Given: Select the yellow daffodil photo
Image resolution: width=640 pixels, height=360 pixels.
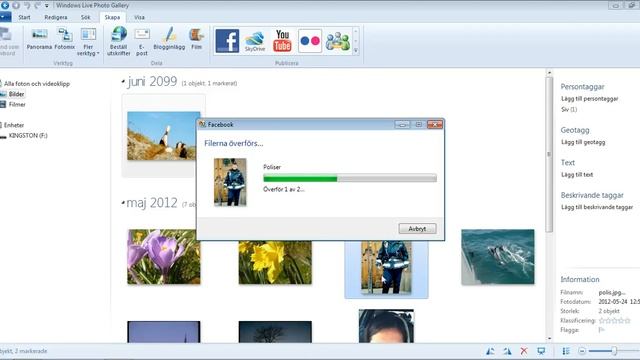Looking at the screenshot, I should 275,262.
